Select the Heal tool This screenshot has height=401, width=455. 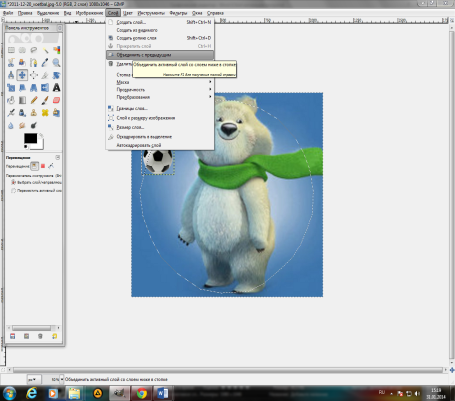tap(45, 113)
